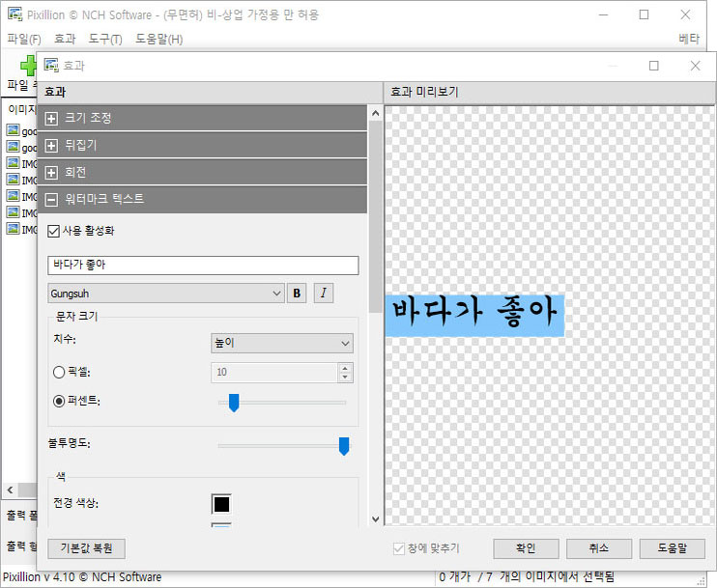Open the 도구(T) menu
The height and width of the screenshot is (588, 717).
(105, 40)
